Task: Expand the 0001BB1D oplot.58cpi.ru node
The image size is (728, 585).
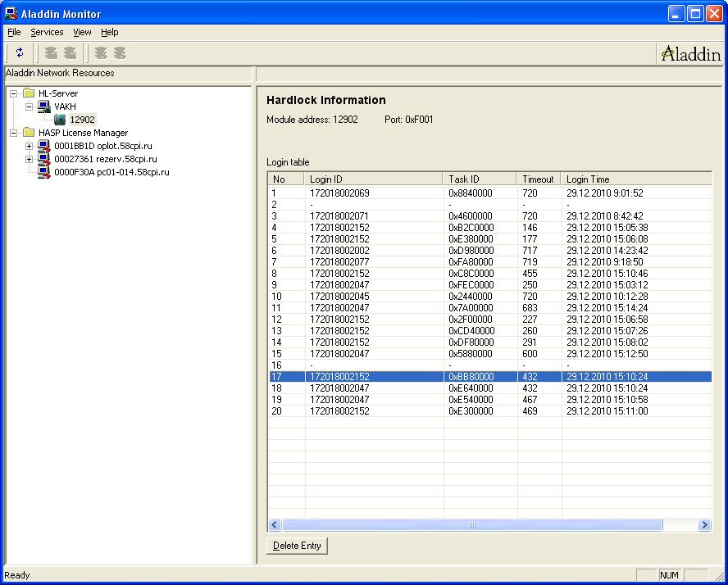Action: point(29,146)
